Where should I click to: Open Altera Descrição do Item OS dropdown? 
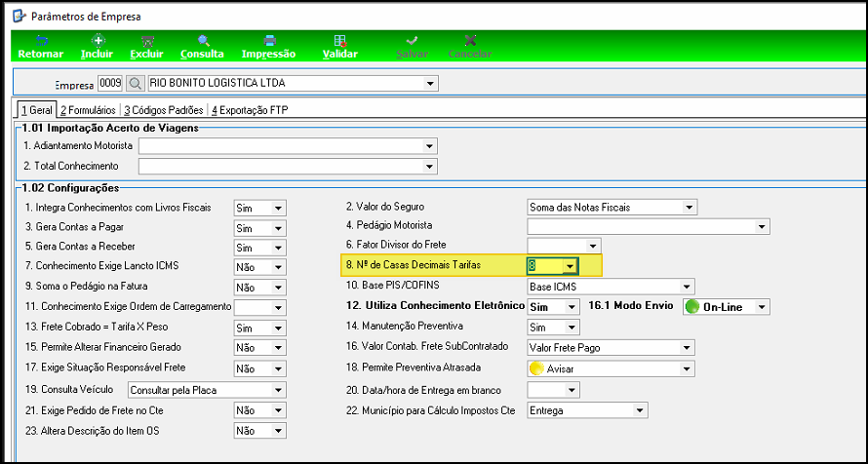(x=279, y=430)
